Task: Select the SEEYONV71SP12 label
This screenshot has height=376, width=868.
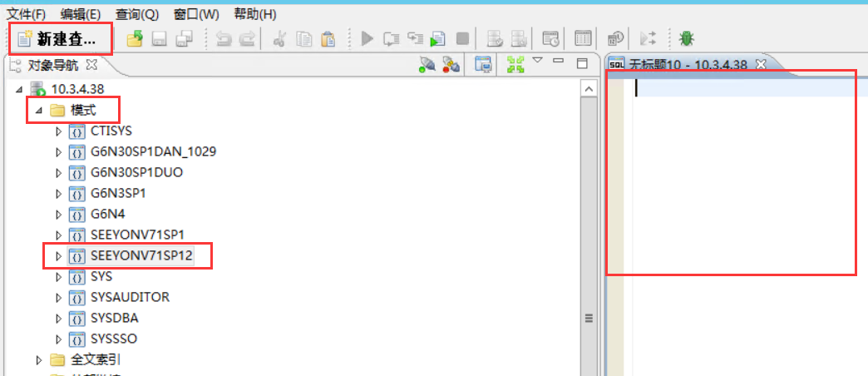Action: point(141,256)
